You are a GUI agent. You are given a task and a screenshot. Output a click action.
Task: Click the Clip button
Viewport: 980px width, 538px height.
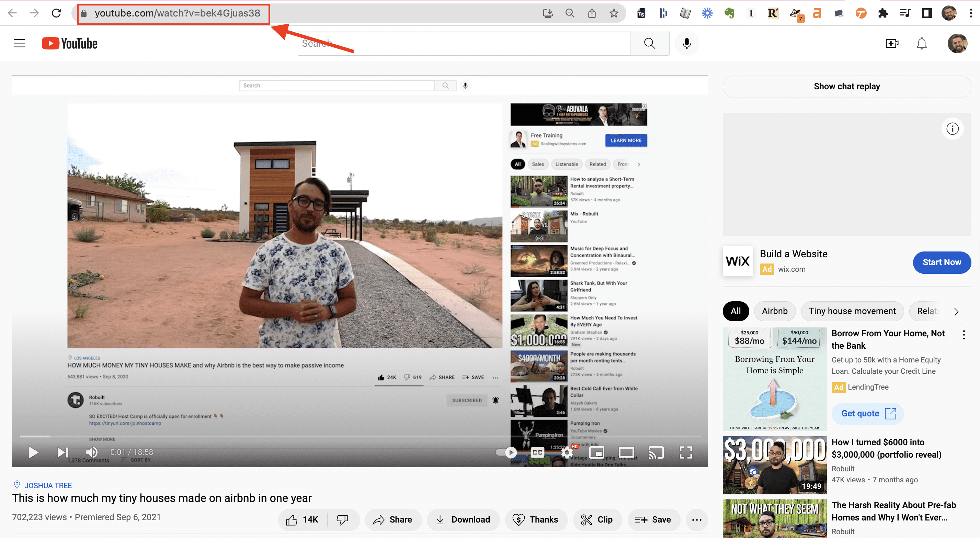click(597, 520)
